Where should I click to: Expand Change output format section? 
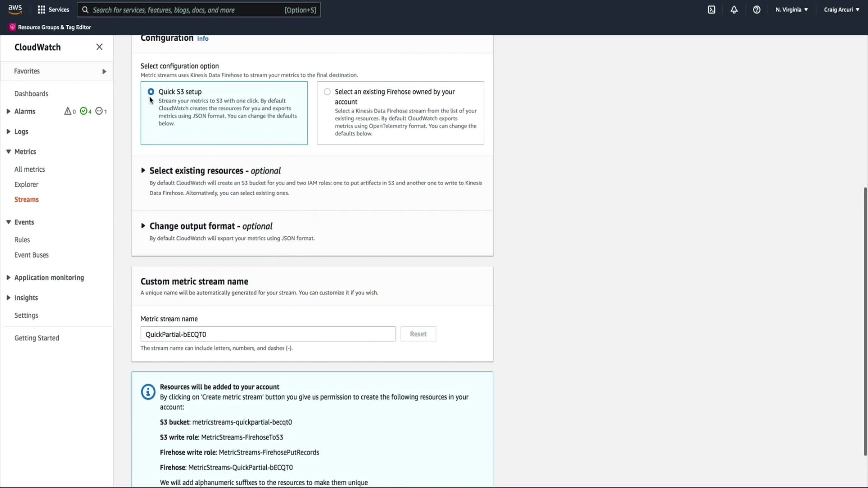pos(143,226)
